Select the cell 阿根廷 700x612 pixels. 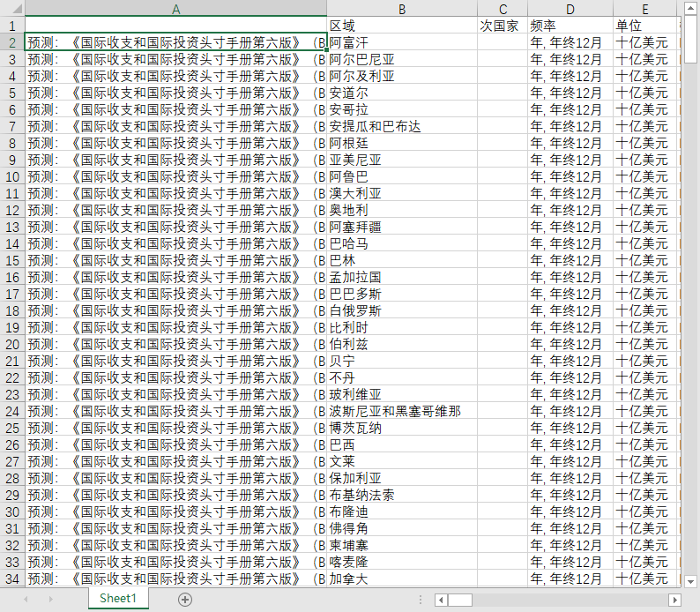(402, 143)
